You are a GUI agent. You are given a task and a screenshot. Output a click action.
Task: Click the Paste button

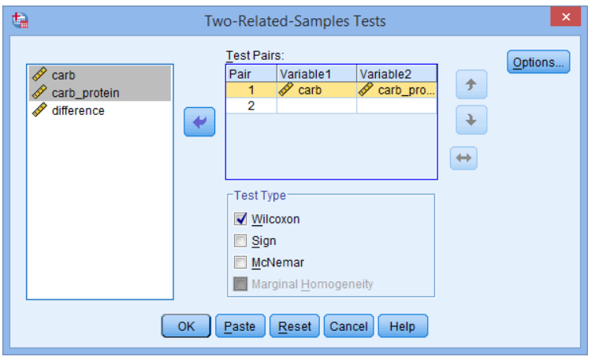click(x=240, y=326)
